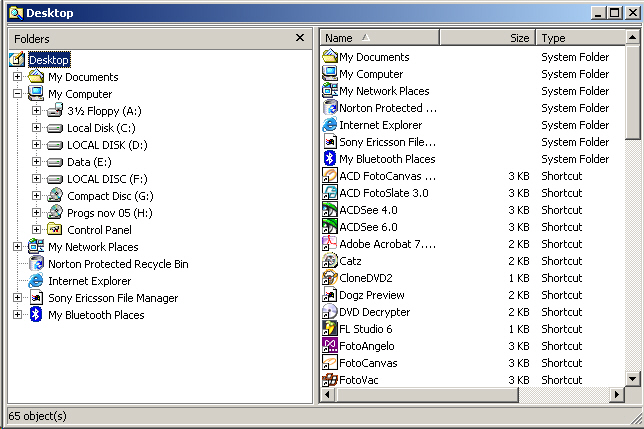The height and width of the screenshot is (429, 644).
Task: Click Sony Ericsson File icon in file list
Action: [x=330, y=142]
